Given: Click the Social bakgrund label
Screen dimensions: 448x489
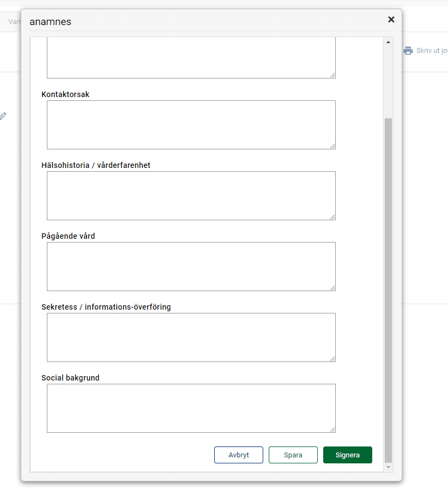Looking at the screenshot, I should point(70,378).
